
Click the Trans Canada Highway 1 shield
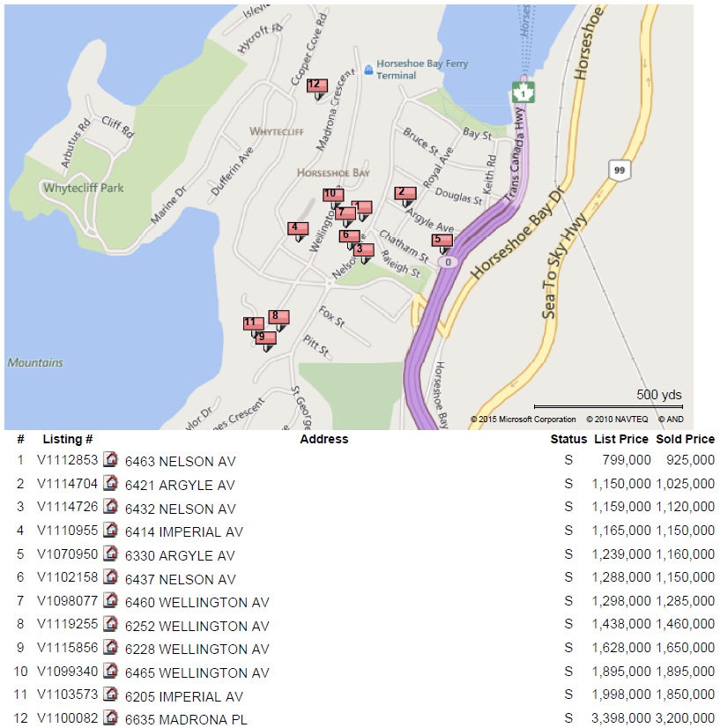pos(524,92)
